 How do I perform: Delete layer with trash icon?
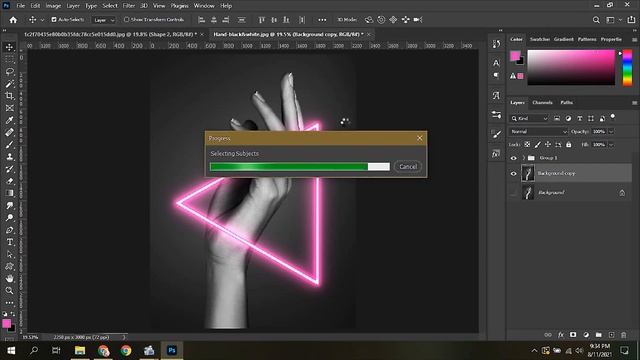(x=624, y=335)
